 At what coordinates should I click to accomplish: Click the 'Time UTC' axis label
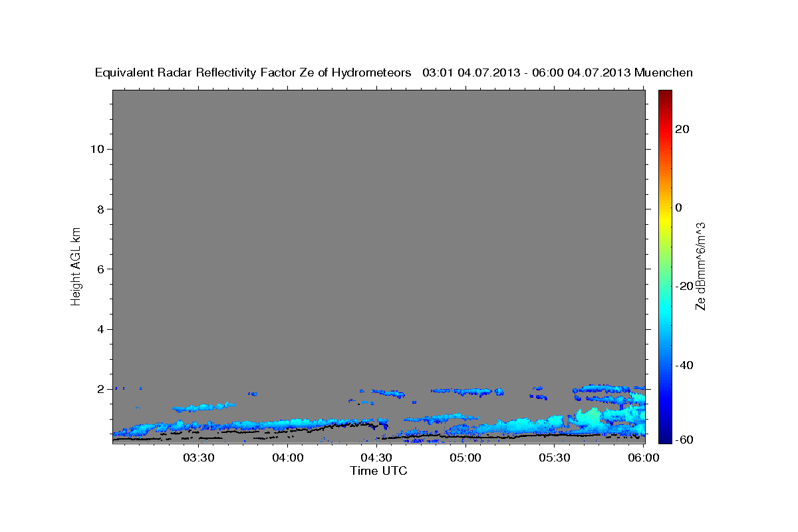378,471
